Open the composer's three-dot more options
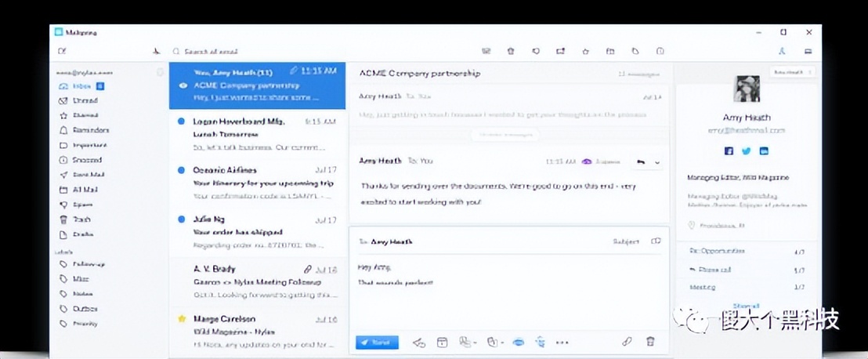This screenshot has height=359, width=868. (x=562, y=343)
